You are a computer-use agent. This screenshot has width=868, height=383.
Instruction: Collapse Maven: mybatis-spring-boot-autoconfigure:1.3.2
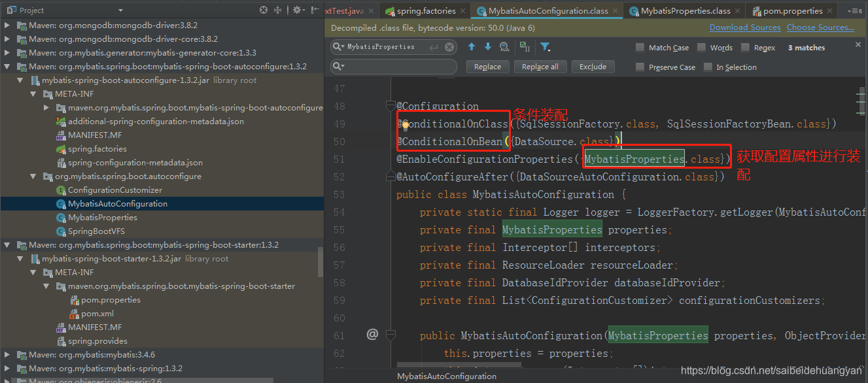click(x=7, y=66)
